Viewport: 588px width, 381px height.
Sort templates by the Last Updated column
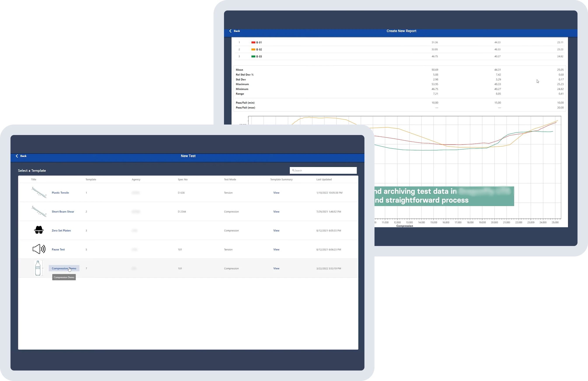click(x=324, y=179)
